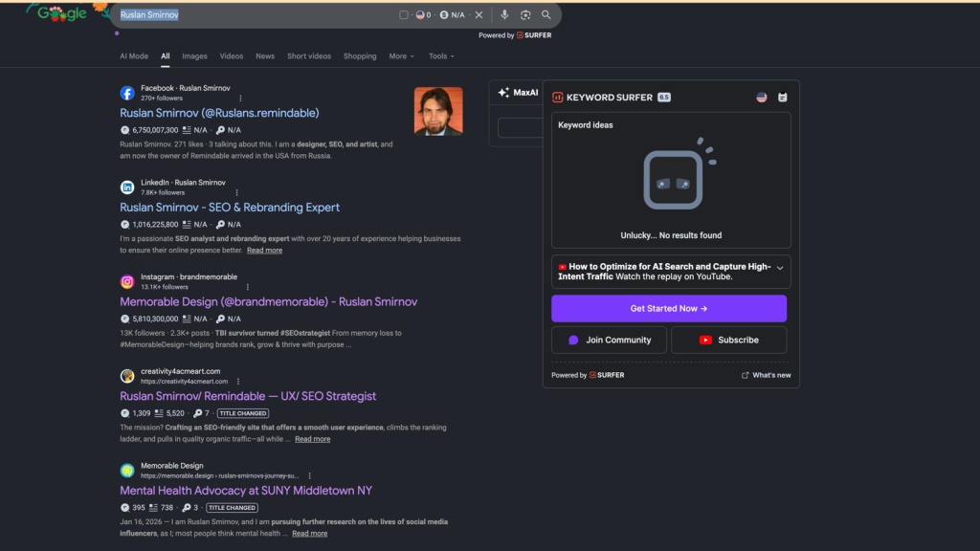Click the magnifying glass search button
Image resolution: width=980 pixels, height=551 pixels.
tap(546, 14)
